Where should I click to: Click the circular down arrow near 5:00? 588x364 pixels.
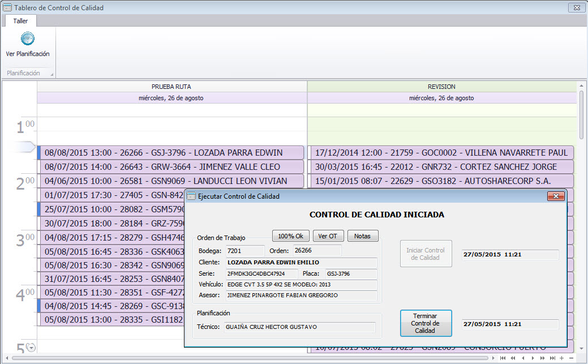[31, 348]
